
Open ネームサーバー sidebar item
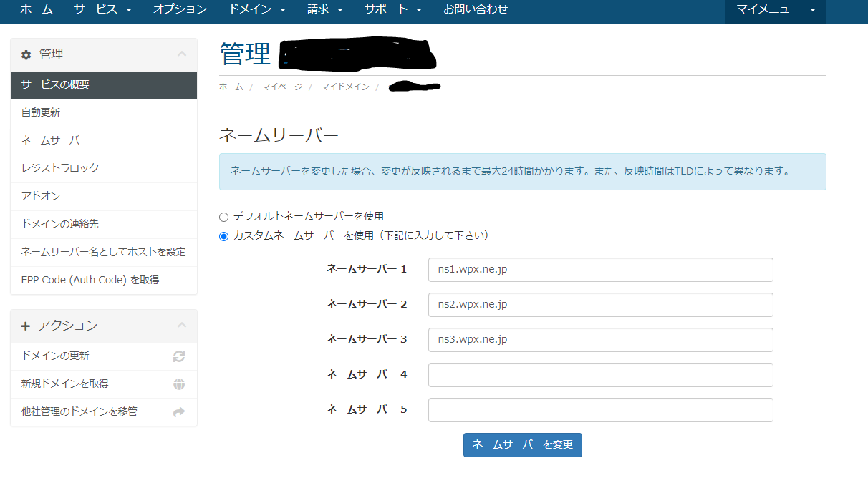tap(104, 141)
